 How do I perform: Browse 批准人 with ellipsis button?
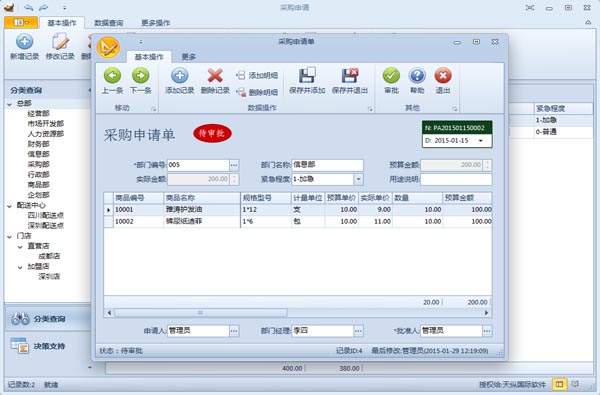(487, 331)
